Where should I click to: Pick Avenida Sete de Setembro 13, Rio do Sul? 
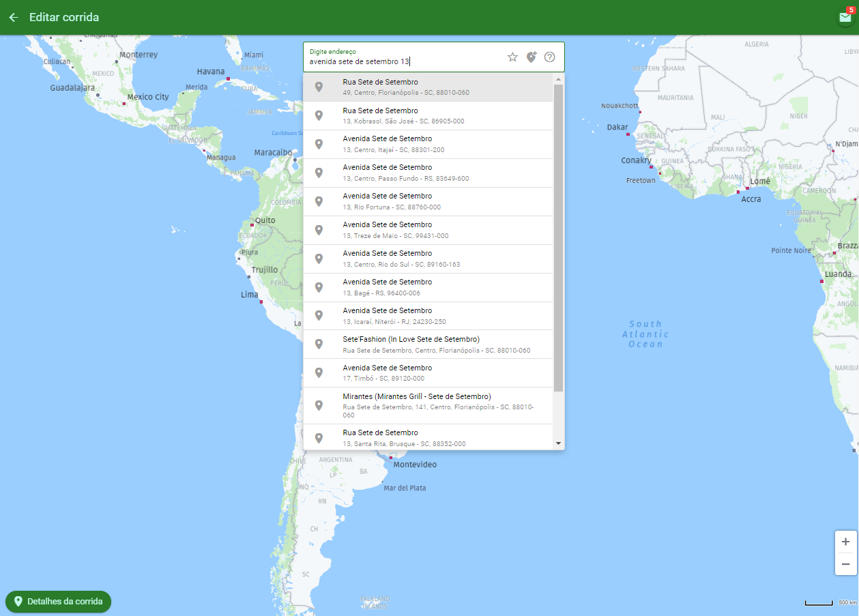tap(428, 259)
